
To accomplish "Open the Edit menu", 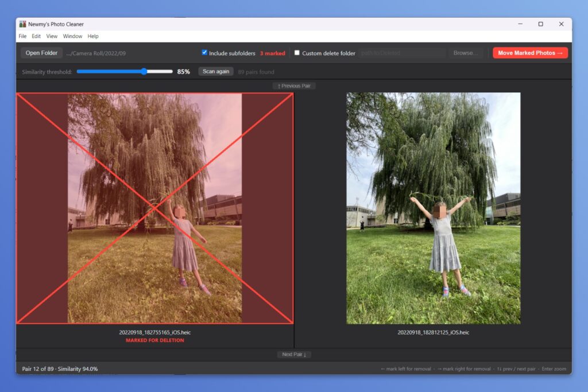I will click(x=36, y=36).
